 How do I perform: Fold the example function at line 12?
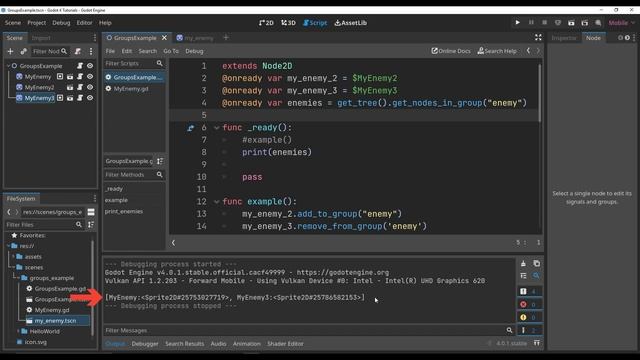click(x=216, y=202)
